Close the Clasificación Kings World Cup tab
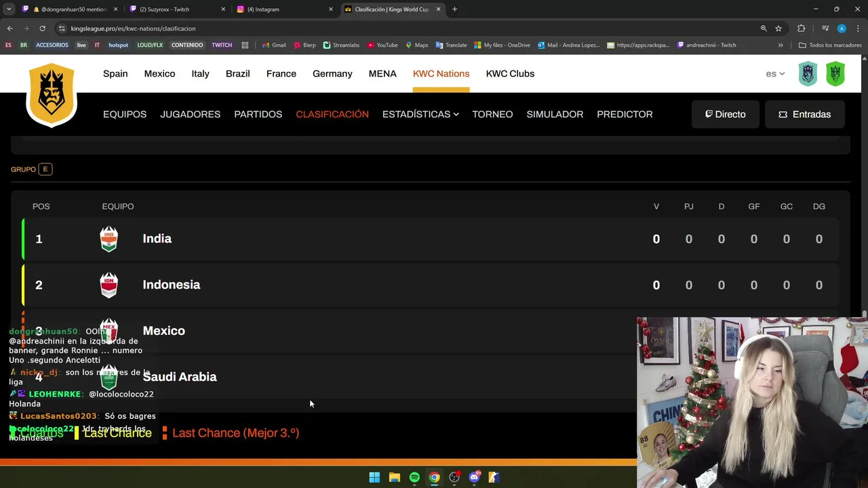868x488 pixels. (438, 9)
